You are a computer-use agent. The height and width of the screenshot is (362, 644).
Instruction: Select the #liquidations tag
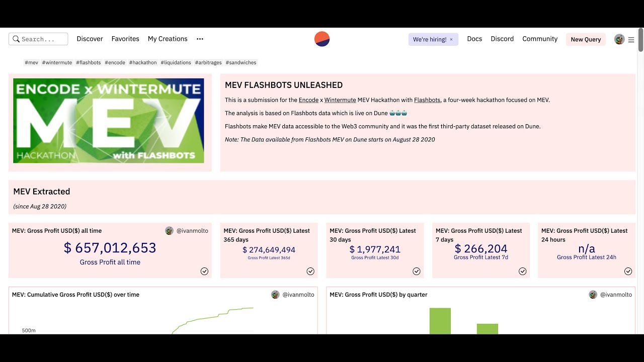pyautogui.click(x=176, y=62)
